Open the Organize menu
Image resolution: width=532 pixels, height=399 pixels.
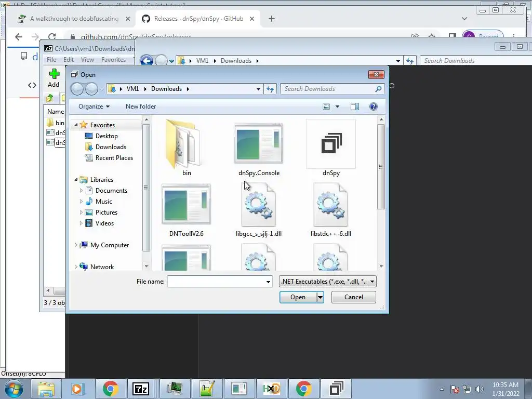pyautogui.click(x=94, y=107)
